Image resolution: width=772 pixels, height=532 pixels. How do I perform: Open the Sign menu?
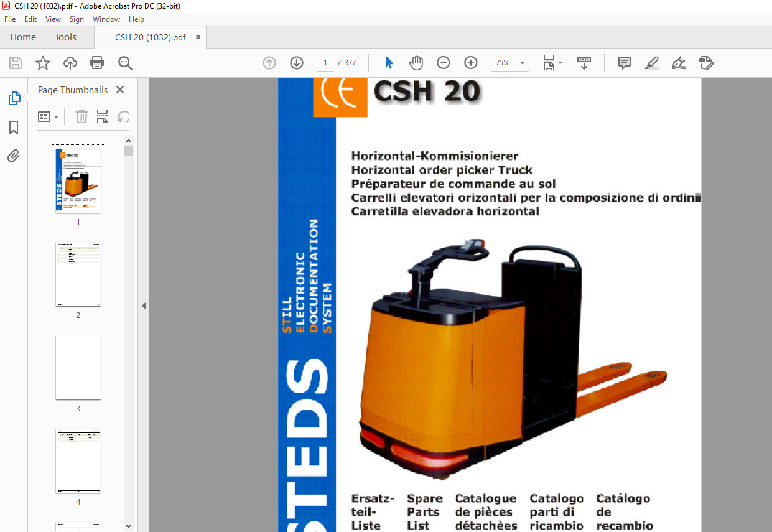(77, 19)
